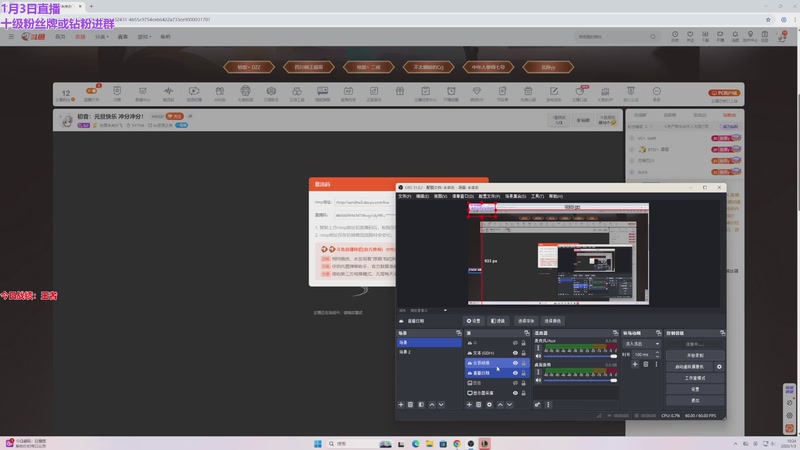The image size is (800, 450).
Task: Delete transition with trash icon in transitions panel
Action: tap(646, 364)
